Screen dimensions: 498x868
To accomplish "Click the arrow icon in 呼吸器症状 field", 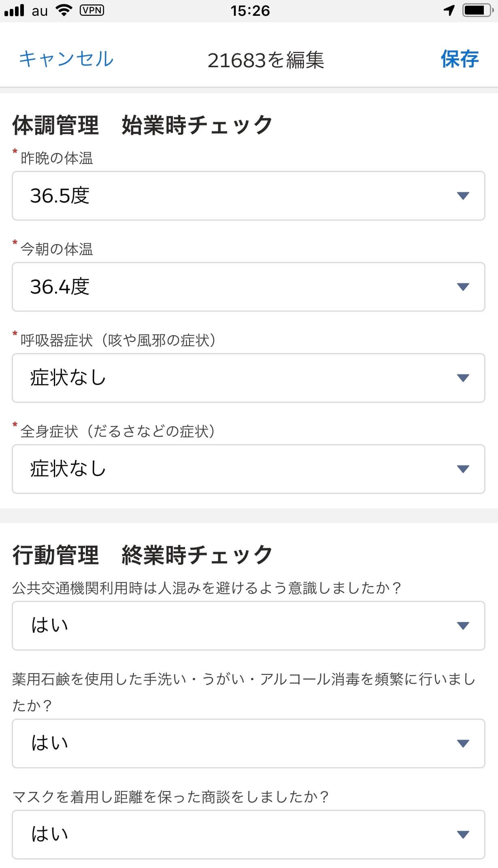I will coord(463,378).
